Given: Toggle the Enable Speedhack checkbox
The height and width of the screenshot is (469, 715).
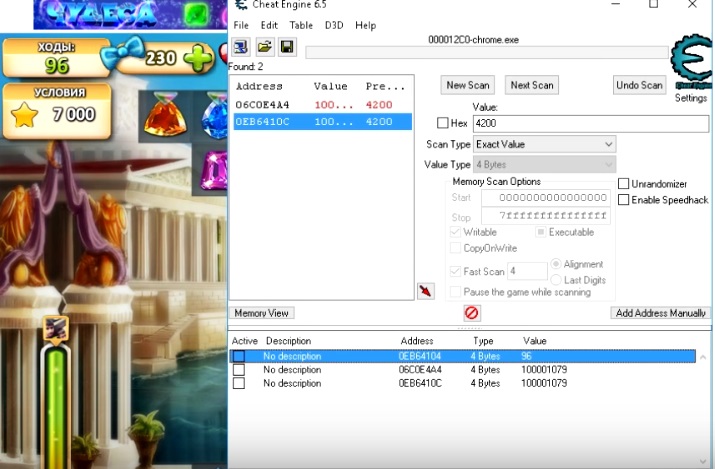Looking at the screenshot, I should (624, 200).
